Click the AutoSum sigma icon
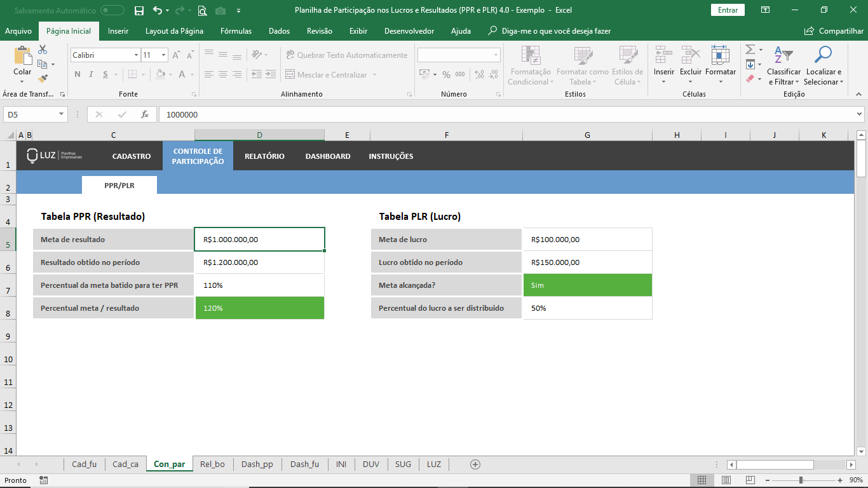This screenshot has height=488, width=868. (750, 50)
